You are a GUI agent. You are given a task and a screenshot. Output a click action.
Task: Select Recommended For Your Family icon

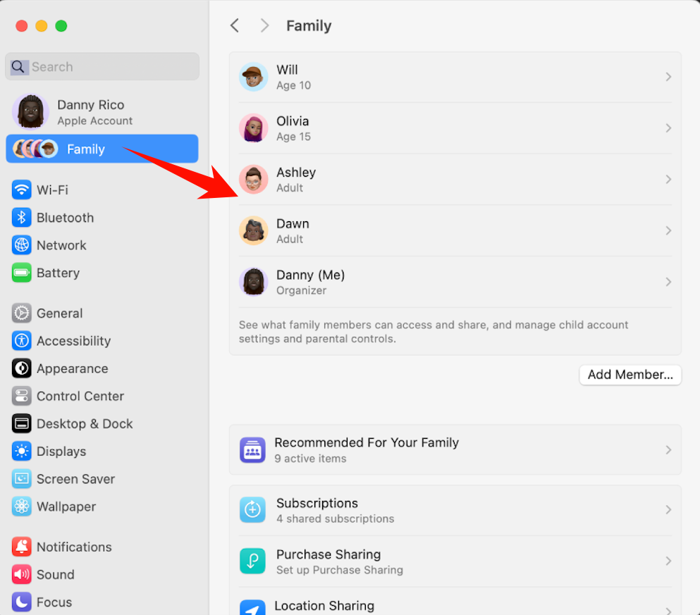pos(252,450)
